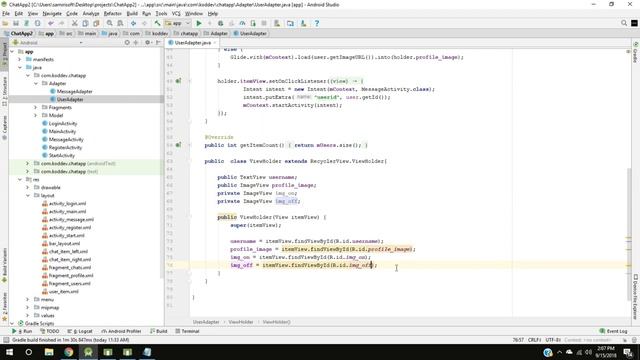The width and height of the screenshot is (640, 360).
Task: Toggle the Structure side tool window
Action: [x=4, y=91]
